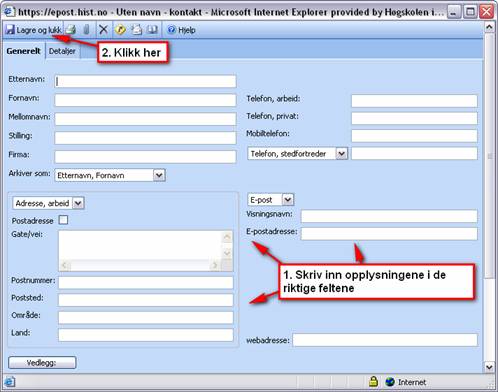The width and height of the screenshot is (498, 392).
Task: Expand the Arkiver som dropdown
Action: click(159, 175)
